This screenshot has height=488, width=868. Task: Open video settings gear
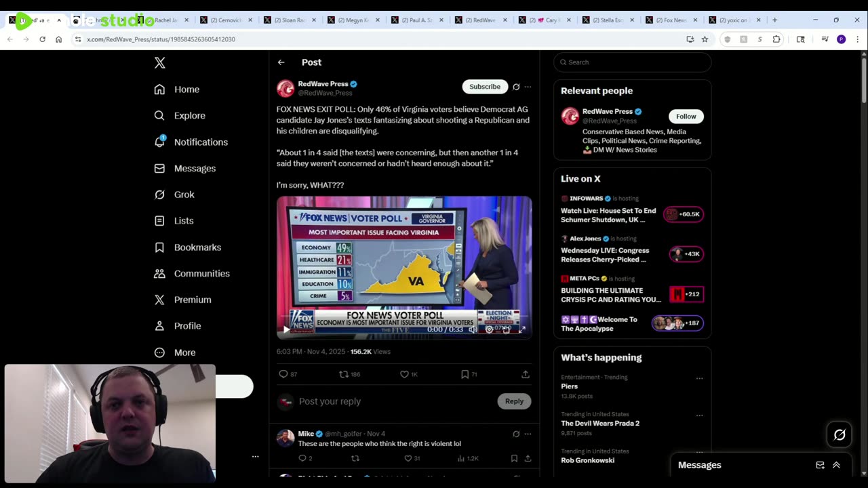489,329
